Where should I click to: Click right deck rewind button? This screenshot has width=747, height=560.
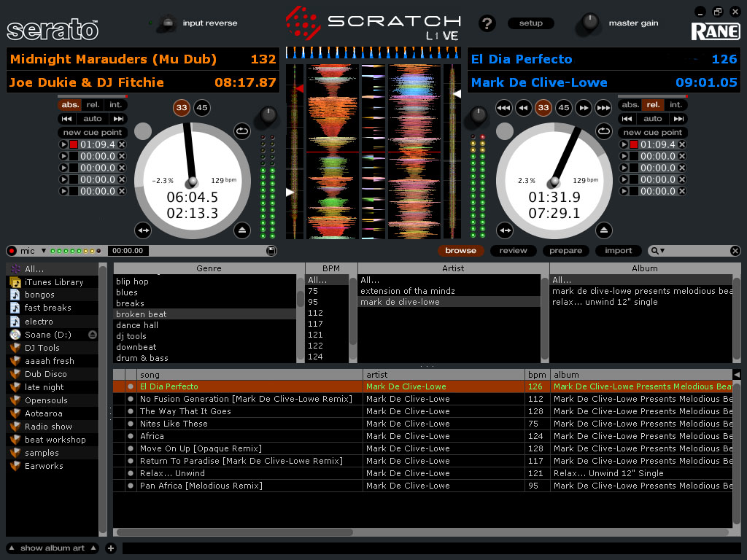[x=523, y=108]
